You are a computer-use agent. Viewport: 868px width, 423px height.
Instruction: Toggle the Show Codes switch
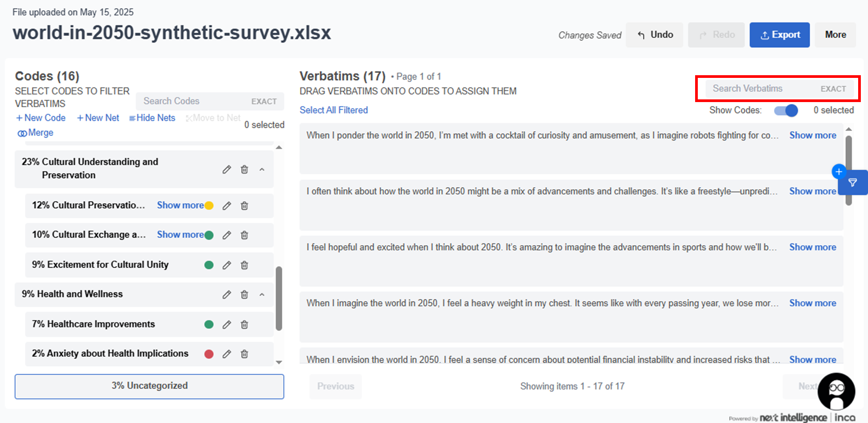tap(786, 111)
